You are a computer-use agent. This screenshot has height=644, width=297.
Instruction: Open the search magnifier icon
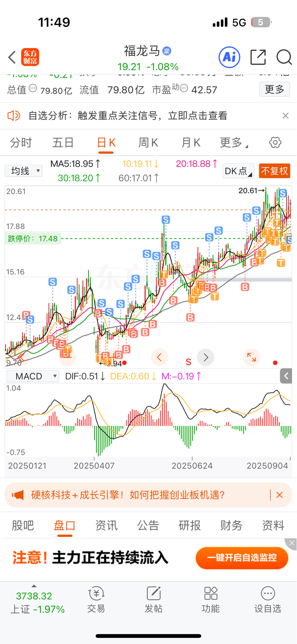(284, 57)
